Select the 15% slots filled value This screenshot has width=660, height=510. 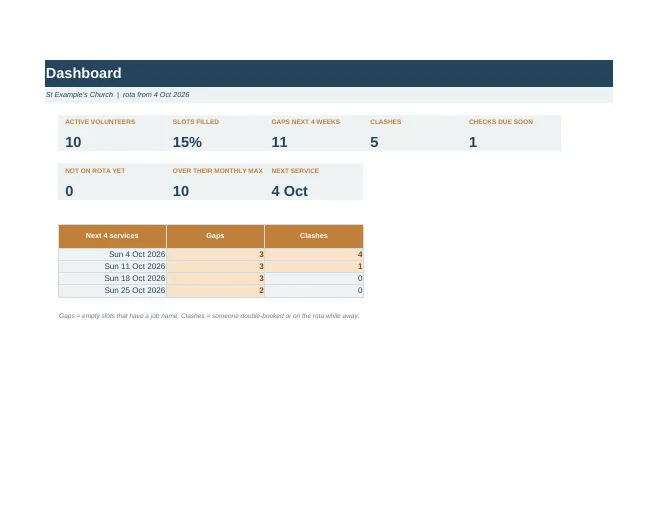(187, 142)
